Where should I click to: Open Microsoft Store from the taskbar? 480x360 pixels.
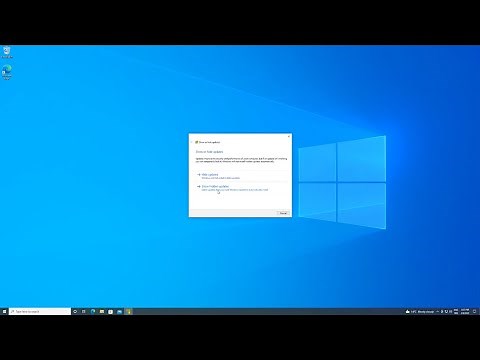(x=111, y=311)
